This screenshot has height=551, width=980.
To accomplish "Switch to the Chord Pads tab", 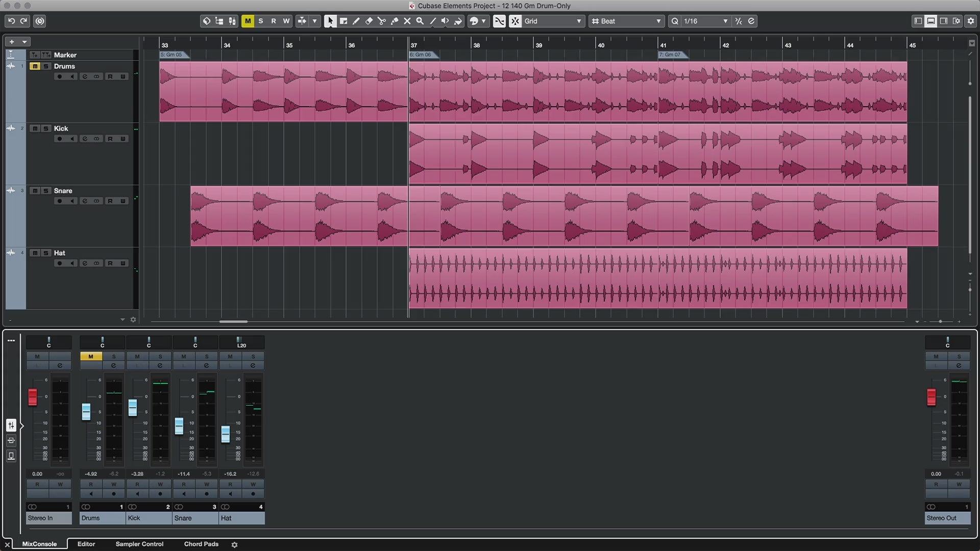I will click(201, 544).
